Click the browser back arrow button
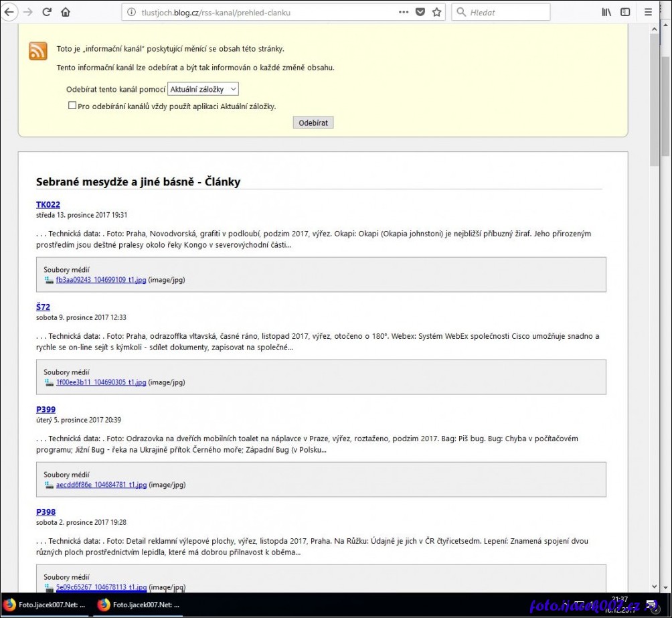 [9, 12]
